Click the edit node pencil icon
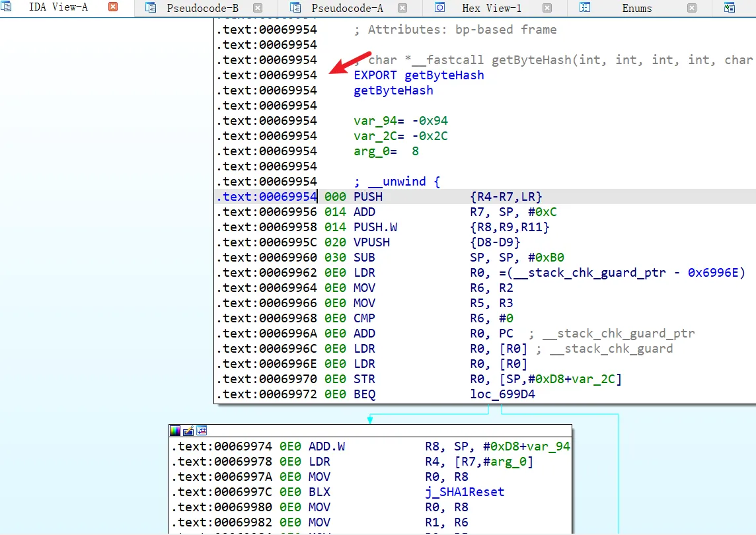This screenshot has width=756, height=535. click(188, 431)
